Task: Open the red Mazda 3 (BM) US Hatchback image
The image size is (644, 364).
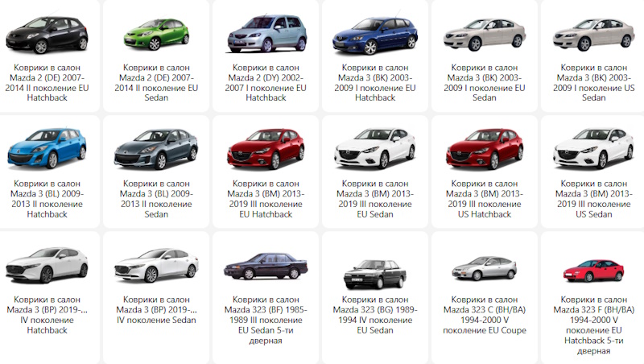Action: pos(485,149)
